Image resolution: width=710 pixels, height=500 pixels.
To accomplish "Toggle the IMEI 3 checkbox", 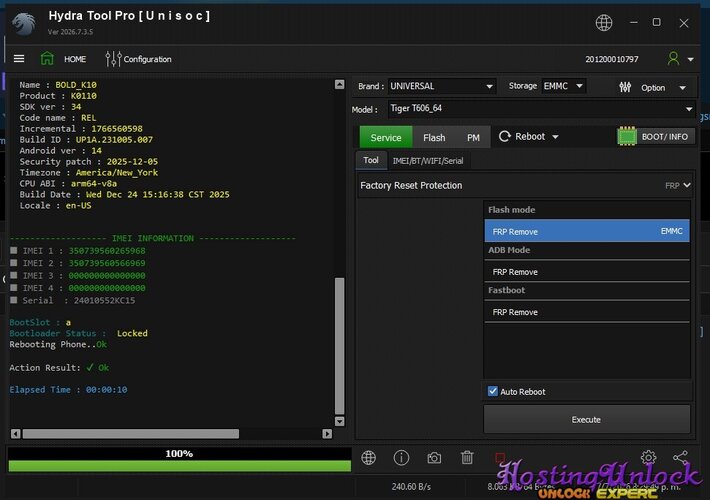I will [x=14, y=275].
